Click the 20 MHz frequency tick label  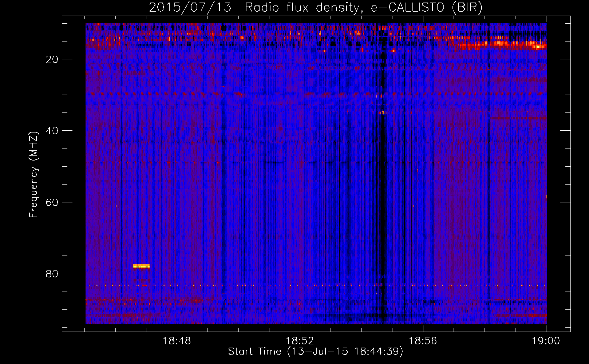click(52, 59)
